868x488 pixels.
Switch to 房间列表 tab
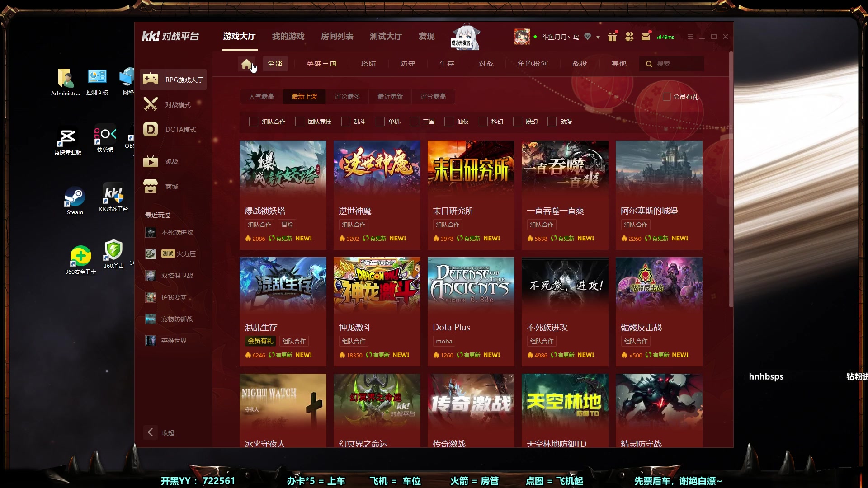tap(337, 36)
